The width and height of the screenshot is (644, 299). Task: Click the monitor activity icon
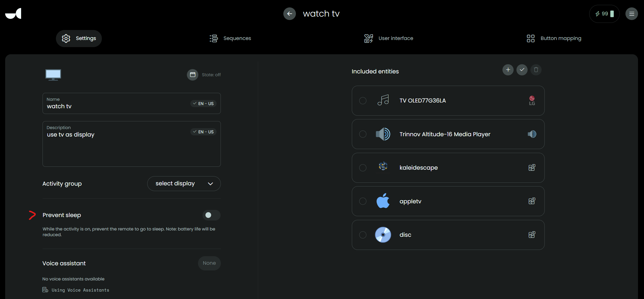pyautogui.click(x=53, y=75)
